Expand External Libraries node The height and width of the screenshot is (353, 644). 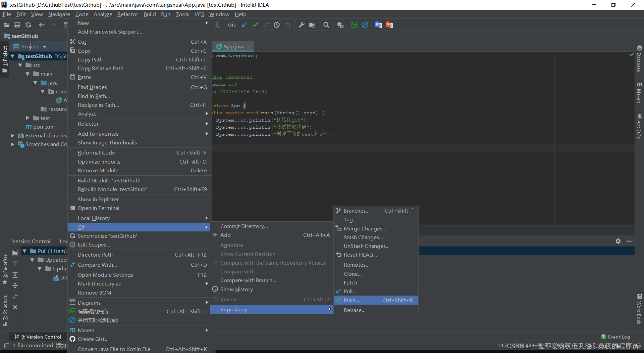(12, 136)
